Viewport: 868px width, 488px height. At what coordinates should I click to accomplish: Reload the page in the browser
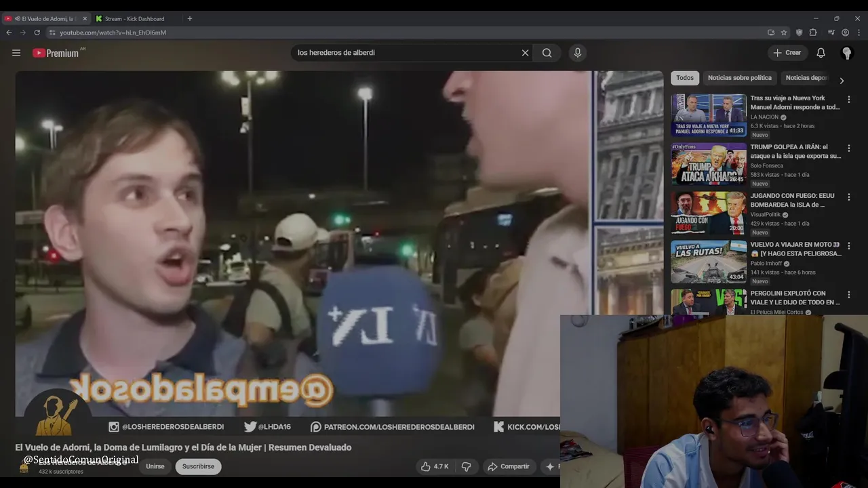point(37,33)
